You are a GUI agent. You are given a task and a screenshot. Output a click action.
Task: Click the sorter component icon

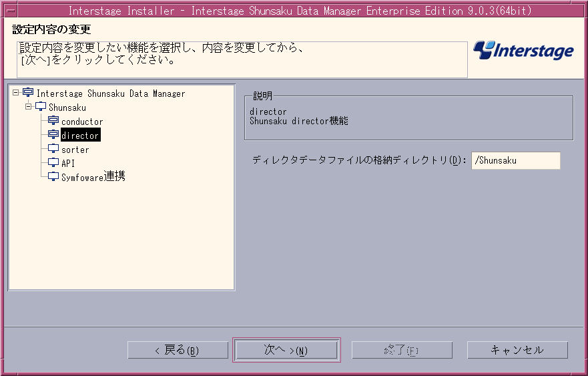tap(53, 149)
